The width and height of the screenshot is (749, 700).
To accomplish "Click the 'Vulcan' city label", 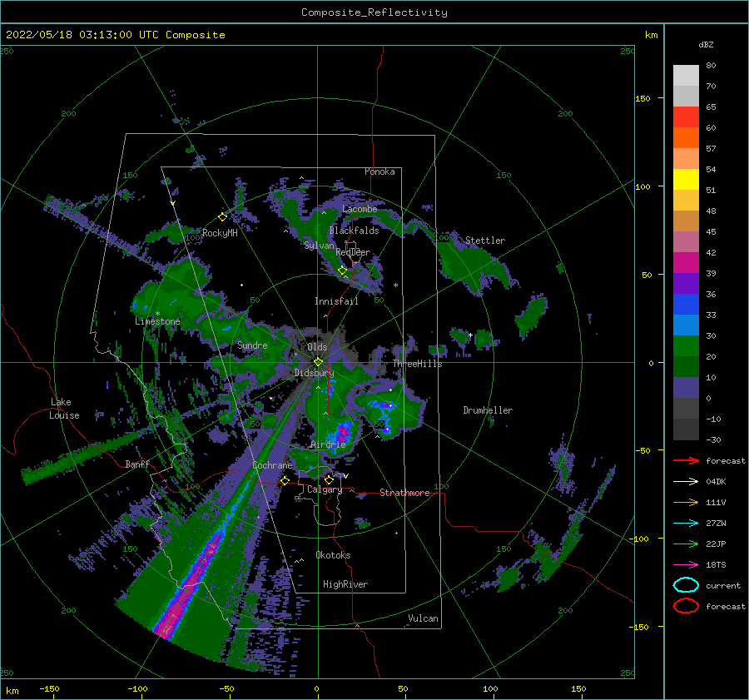I will 423,618.
